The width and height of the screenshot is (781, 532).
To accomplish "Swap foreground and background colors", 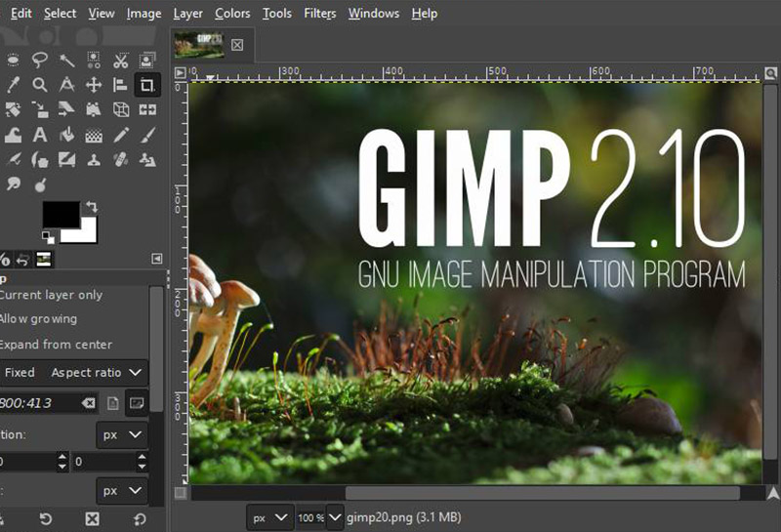I will coord(92,206).
